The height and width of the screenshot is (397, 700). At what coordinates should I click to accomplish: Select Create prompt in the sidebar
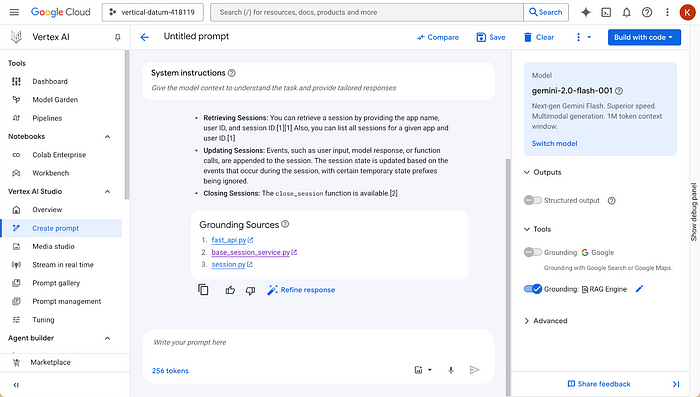point(61,228)
